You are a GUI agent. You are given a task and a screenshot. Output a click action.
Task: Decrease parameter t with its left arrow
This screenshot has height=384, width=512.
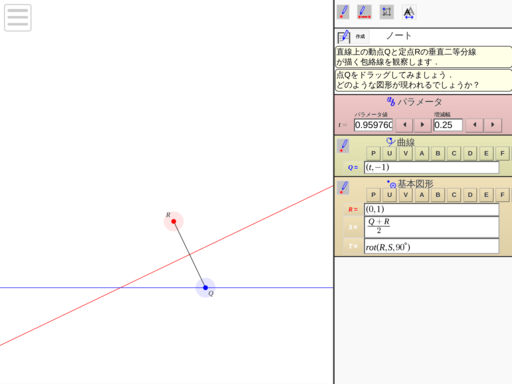point(405,125)
